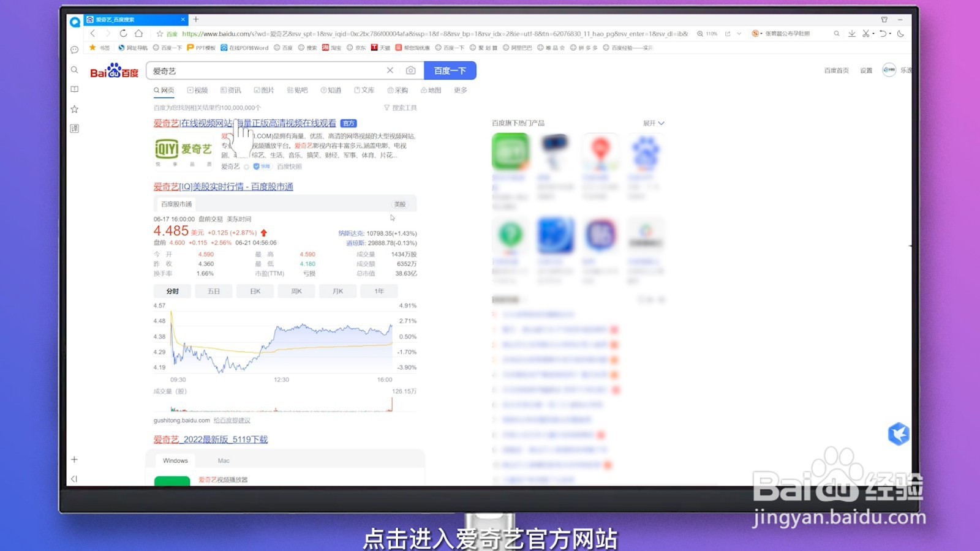This screenshot has height=551, width=980.
Task: Select the 周K chart tab
Action: click(296, 291)
